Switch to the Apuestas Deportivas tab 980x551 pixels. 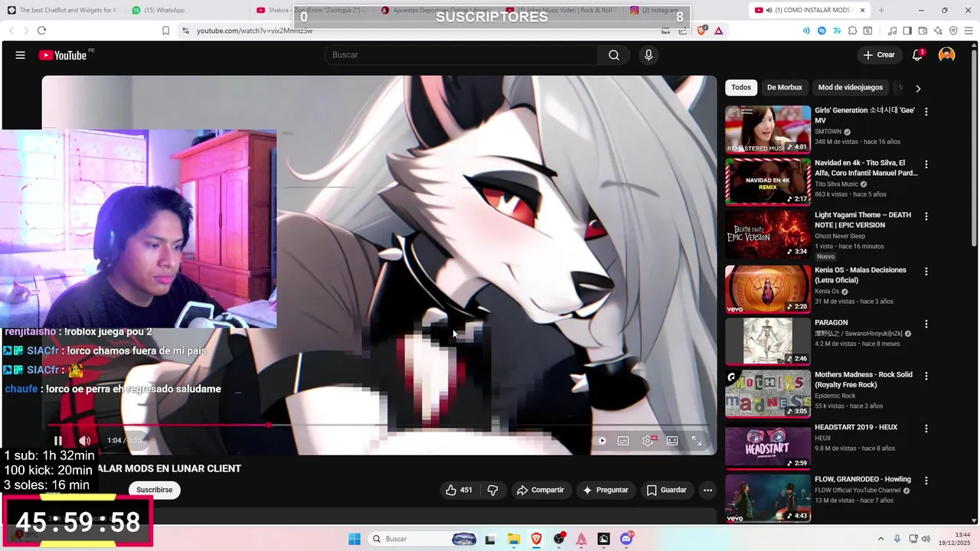436,10
